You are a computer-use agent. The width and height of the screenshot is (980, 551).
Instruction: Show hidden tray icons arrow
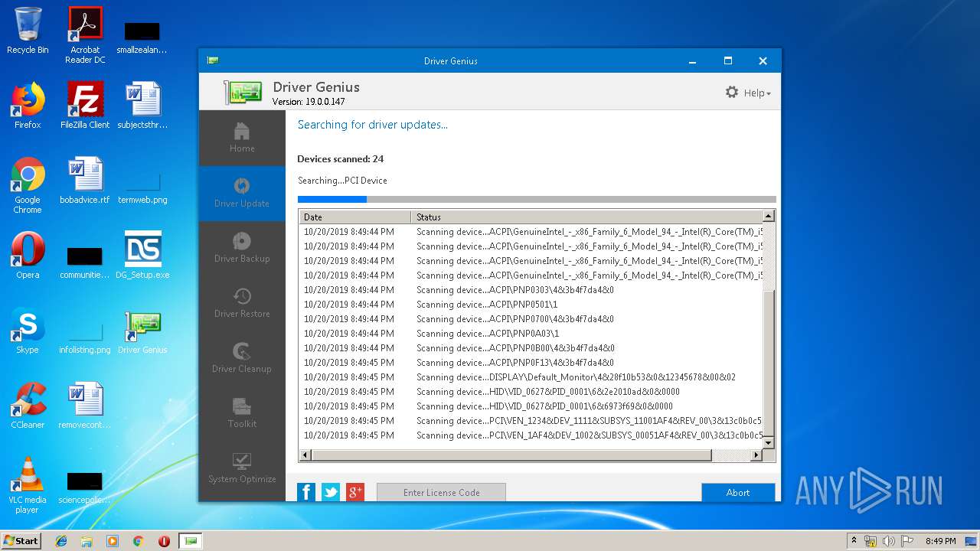click(854, 541)
